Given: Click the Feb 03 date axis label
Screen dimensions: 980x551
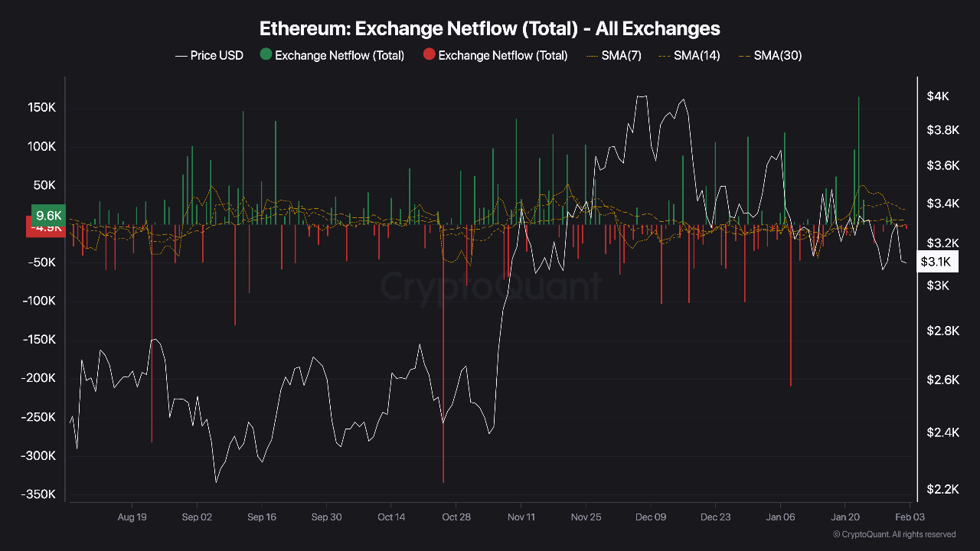Looking at the screenshot, I should click(x=910, y=517).
